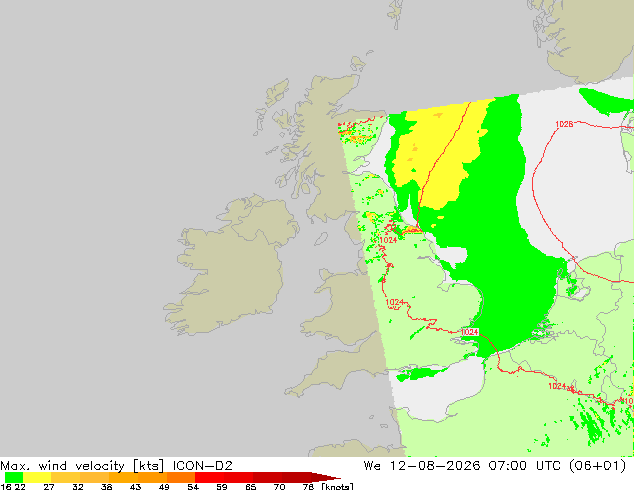Click the '1026' isobar pressure label
This screenshot has height=490, width=634.
(x=564, y=124)
